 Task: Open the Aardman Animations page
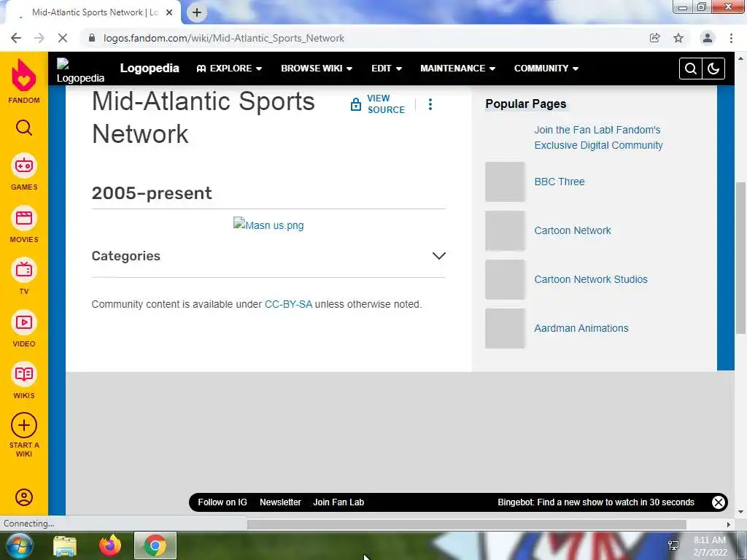point(581,328)
